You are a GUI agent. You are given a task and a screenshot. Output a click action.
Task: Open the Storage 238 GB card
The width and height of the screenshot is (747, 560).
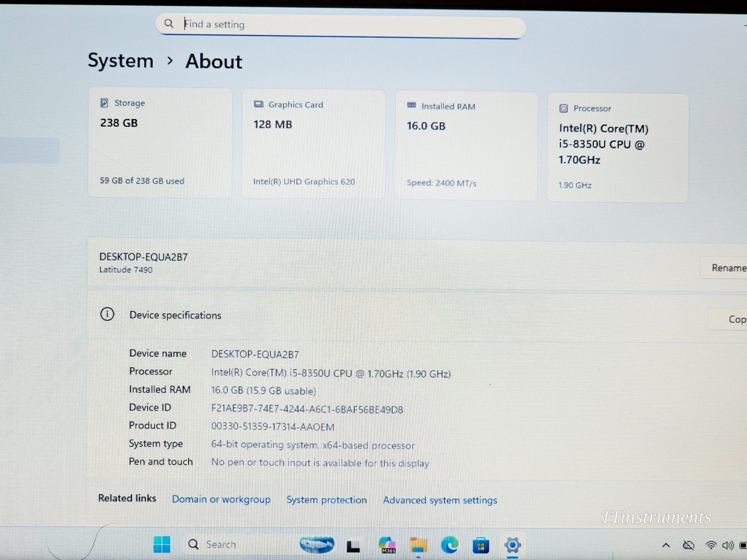pos(160,142)
